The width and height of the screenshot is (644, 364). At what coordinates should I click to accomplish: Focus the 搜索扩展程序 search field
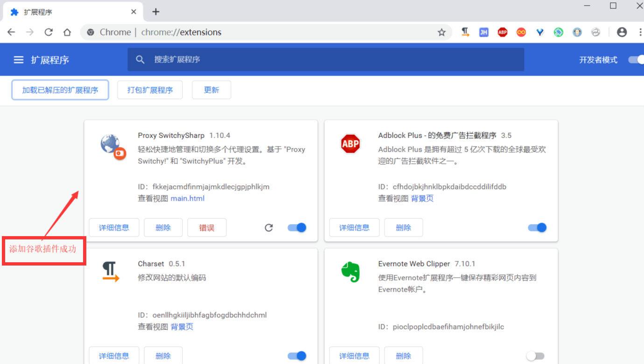pyautogui.click(x=327, y=60)
